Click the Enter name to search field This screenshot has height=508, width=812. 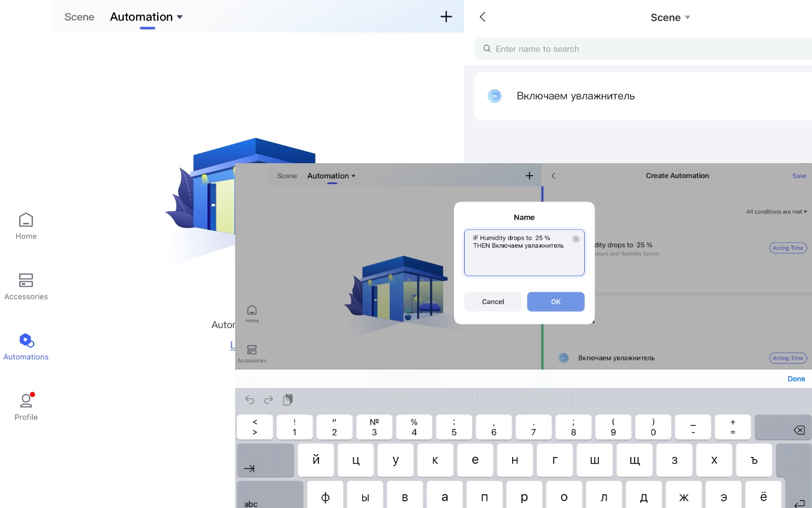(643, 49)
